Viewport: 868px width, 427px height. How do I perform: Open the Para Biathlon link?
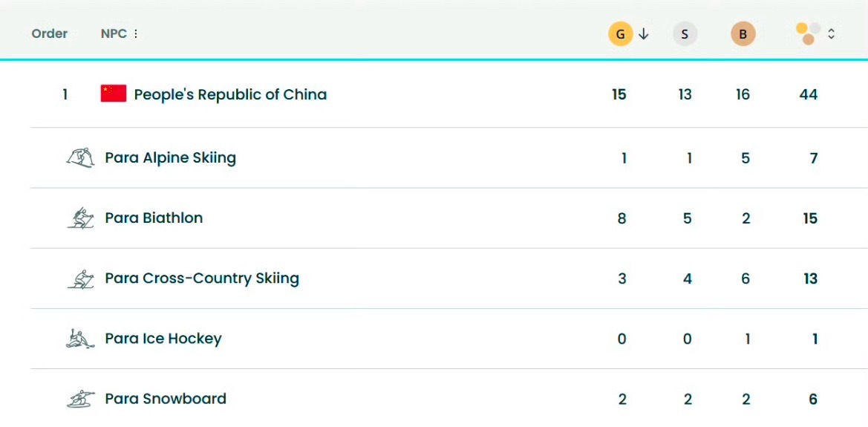pos(154,218)
